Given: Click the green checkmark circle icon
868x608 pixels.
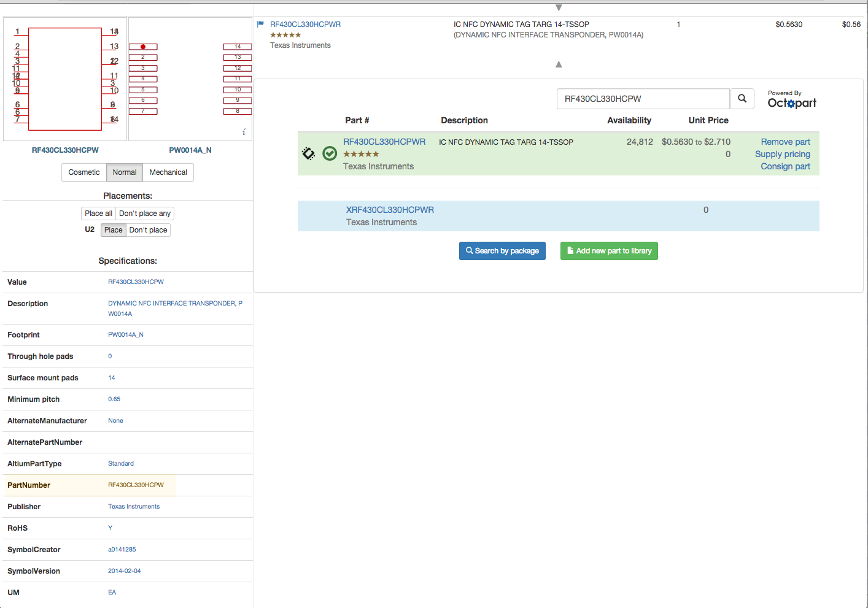Looking at the screenshot, I should [330, 153].
